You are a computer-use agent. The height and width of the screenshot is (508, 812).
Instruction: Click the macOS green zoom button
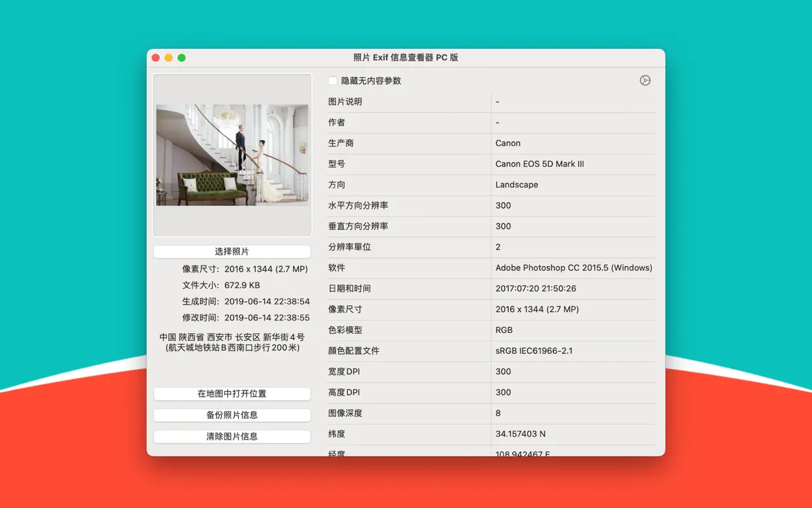click(181, 57)
